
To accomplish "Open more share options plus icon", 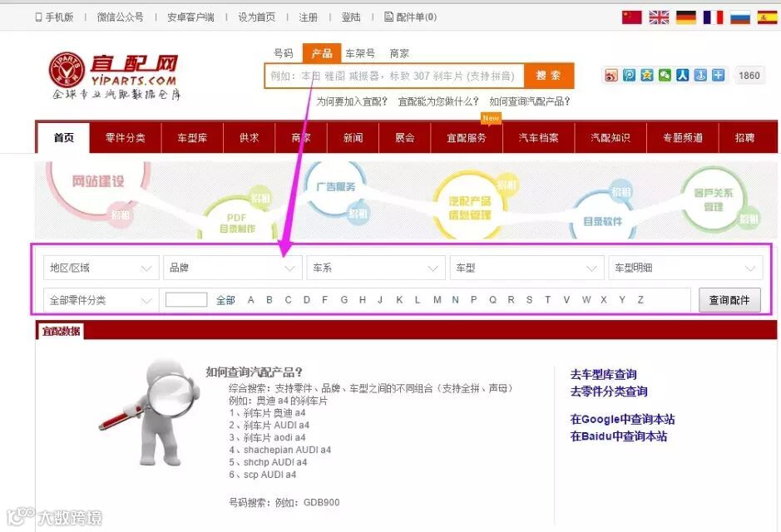I will pyautogui.click(x=719, y=75).
